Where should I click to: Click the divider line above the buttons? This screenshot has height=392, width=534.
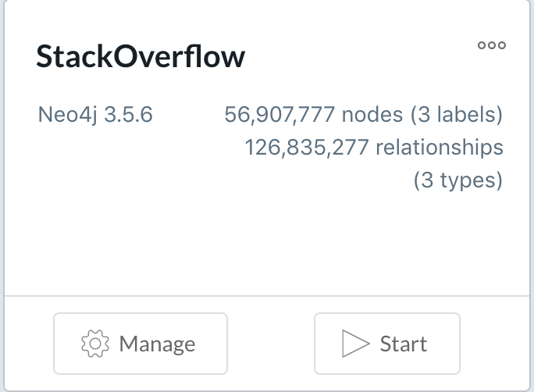click(x=265, y=296)
